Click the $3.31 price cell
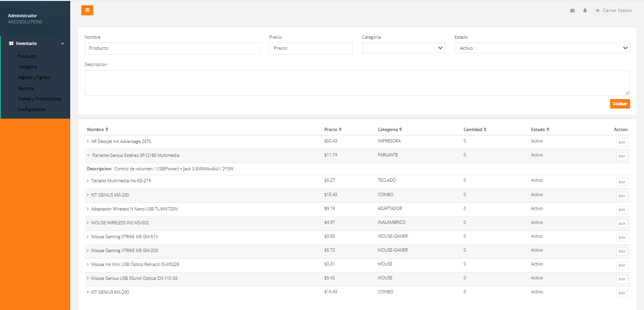The height and width of the screenshot is (310, 644). pos(329,264)
